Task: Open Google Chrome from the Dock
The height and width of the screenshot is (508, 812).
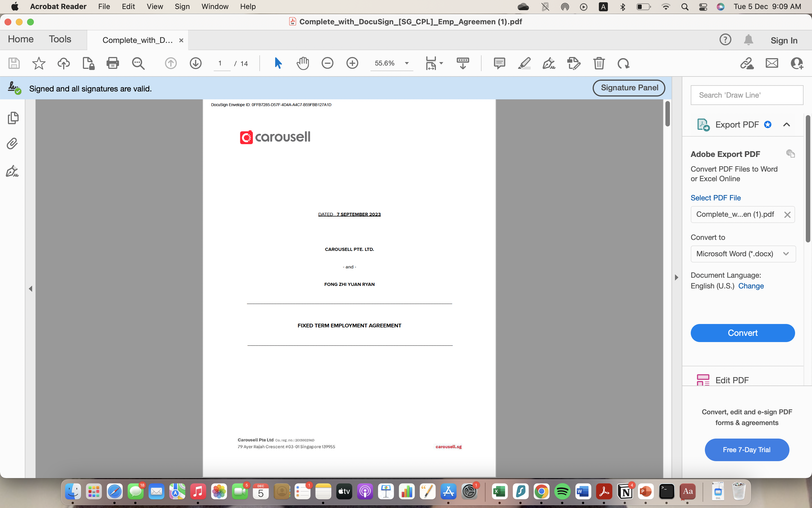Action: pyautogui.click(x=542, y=492)
